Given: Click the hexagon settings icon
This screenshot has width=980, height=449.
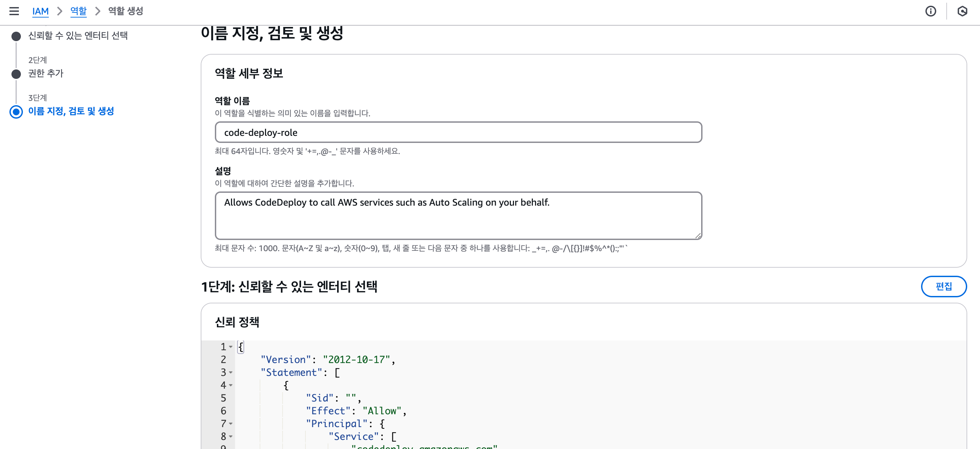Looking at the screenshot, I should pyautogui.click(x=962, y=11).
